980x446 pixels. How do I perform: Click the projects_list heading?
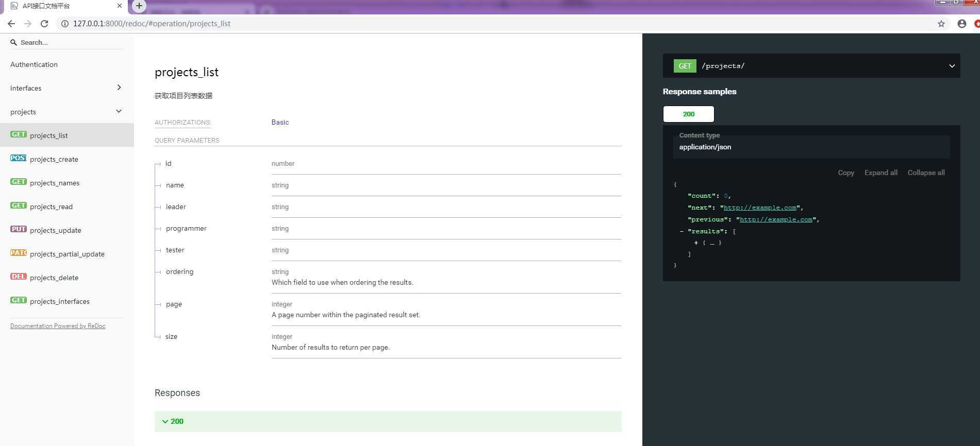pos(187,72)
